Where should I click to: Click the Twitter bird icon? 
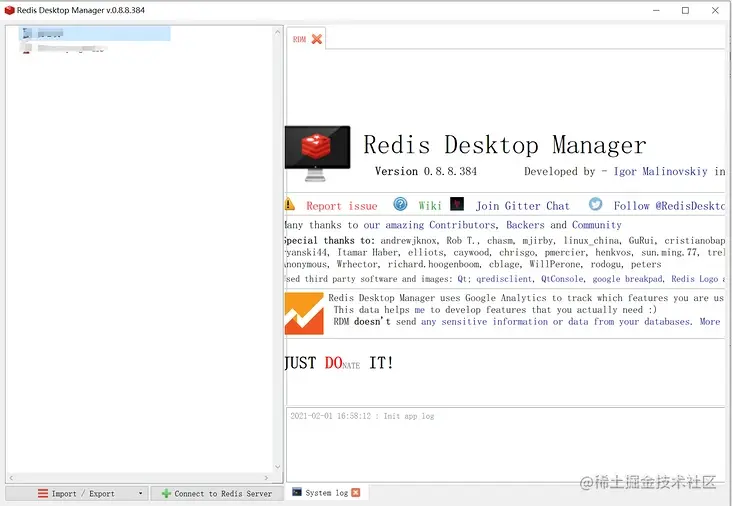click(595, 204)
